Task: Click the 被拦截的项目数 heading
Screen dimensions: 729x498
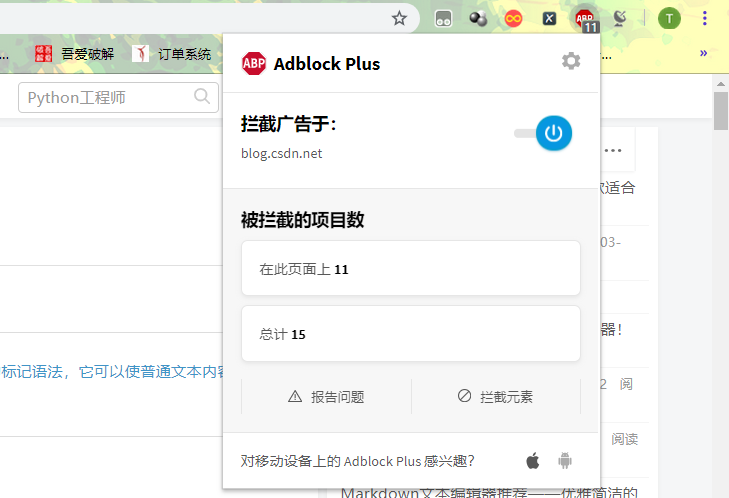Action: tap(303, 220)
